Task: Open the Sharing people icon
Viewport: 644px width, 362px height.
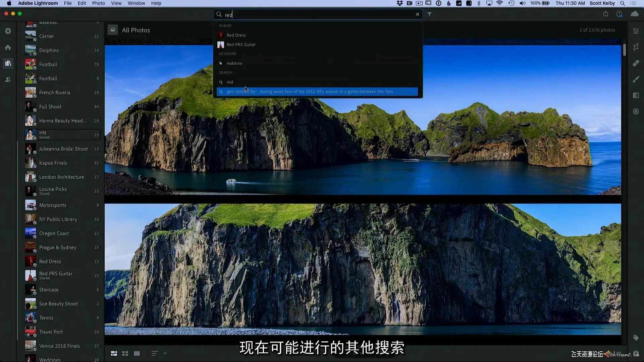Action: pos(8,79)
